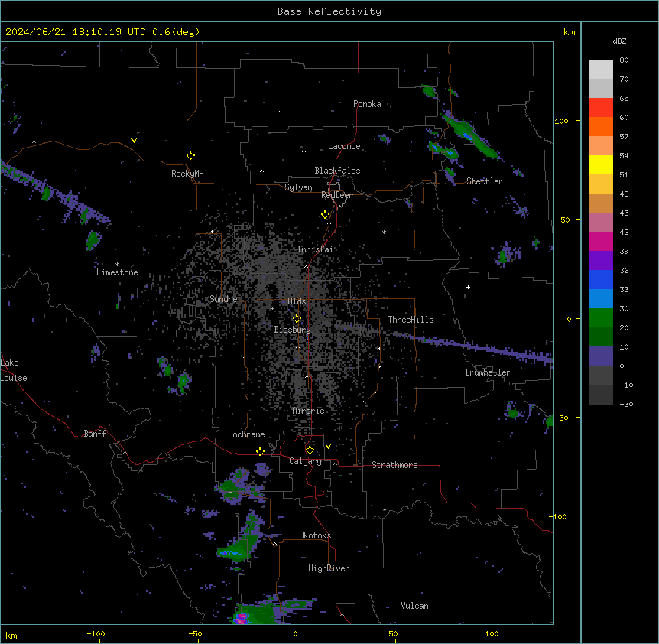
Task: Click the 2024/06/21 18:10:19 UTC timestamp
Action: 102,32
